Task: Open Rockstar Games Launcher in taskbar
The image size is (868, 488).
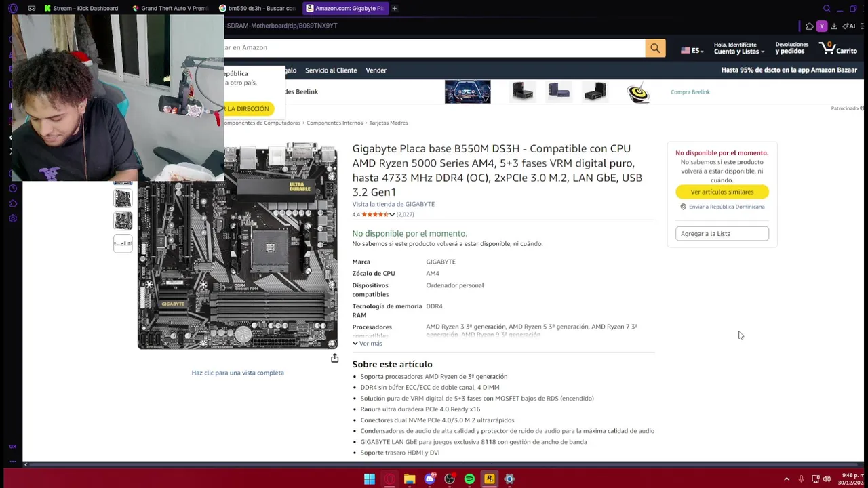Action: point(489,479)
